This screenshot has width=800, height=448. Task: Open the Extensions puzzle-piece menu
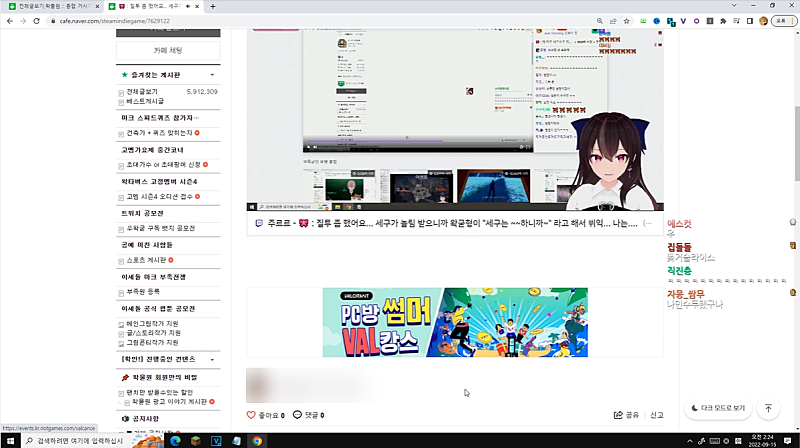pyautogui.click(x=723, y=21)
